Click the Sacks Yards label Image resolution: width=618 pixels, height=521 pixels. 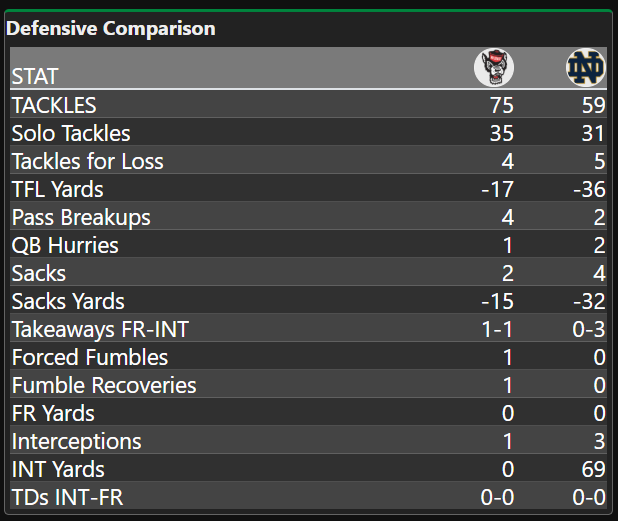coord(68,301)
